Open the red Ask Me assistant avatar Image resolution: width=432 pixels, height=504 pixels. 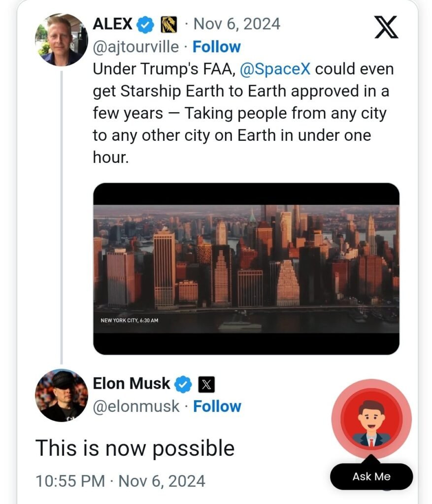pyautogui.click(x=371, y=420)
